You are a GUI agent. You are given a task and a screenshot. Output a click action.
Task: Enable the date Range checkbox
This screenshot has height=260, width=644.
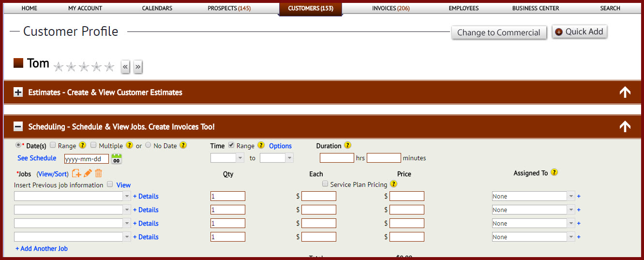tap(53, 145)
